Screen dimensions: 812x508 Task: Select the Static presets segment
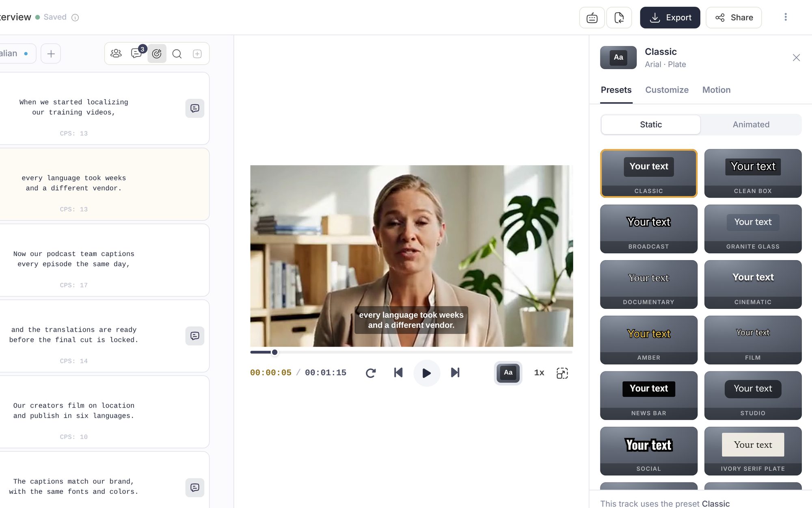pyautogui.click(x=651, y=124)
